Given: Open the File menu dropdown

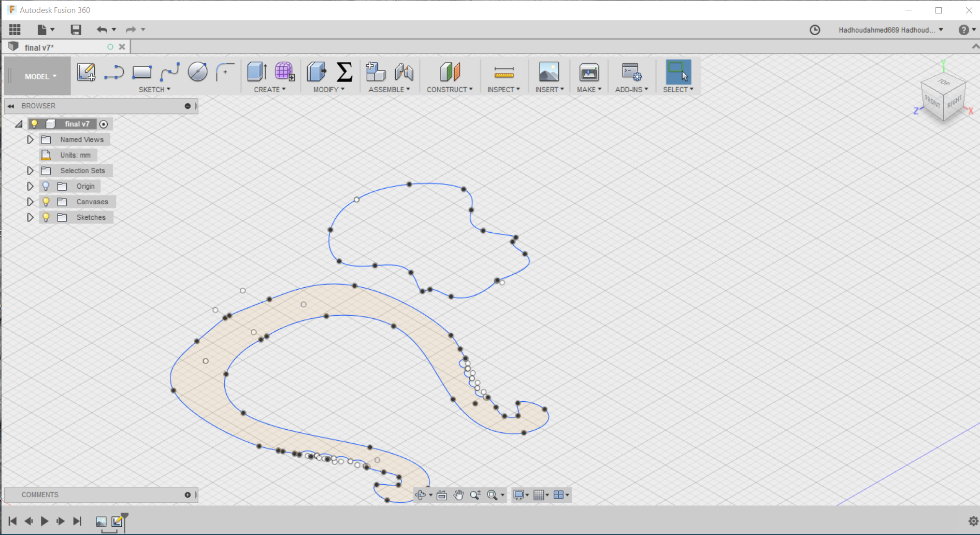Looking at the screenshot, I should [x=46, y=30].
